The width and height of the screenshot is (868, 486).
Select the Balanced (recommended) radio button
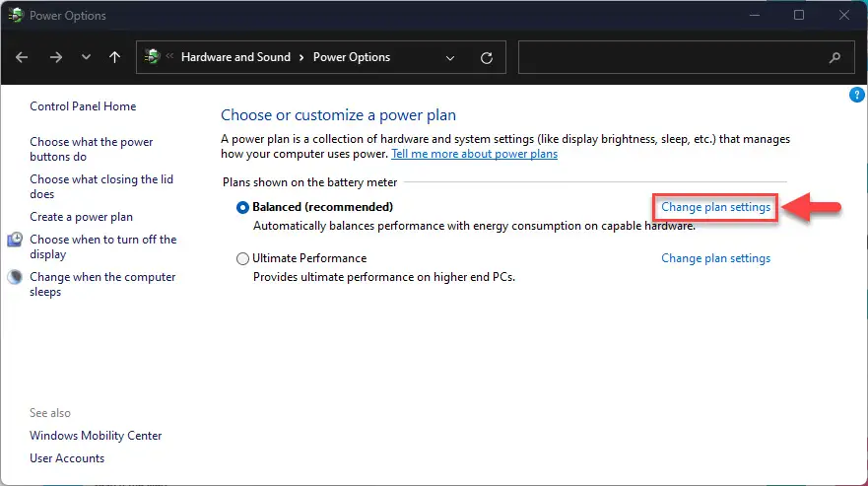[242, 207]
